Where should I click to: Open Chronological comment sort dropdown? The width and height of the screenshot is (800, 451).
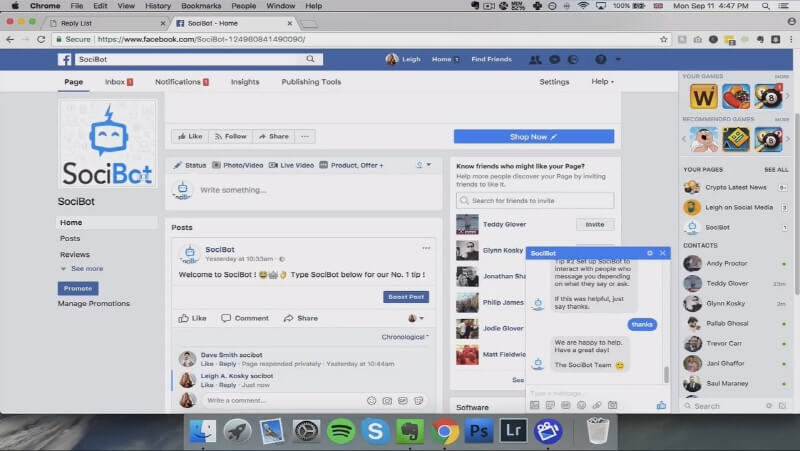405,337
